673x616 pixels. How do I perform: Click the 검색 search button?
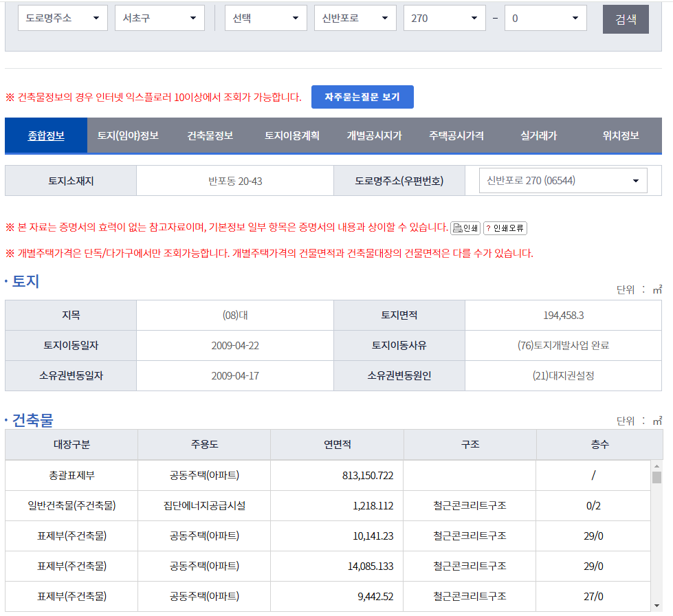click(626, 19)
